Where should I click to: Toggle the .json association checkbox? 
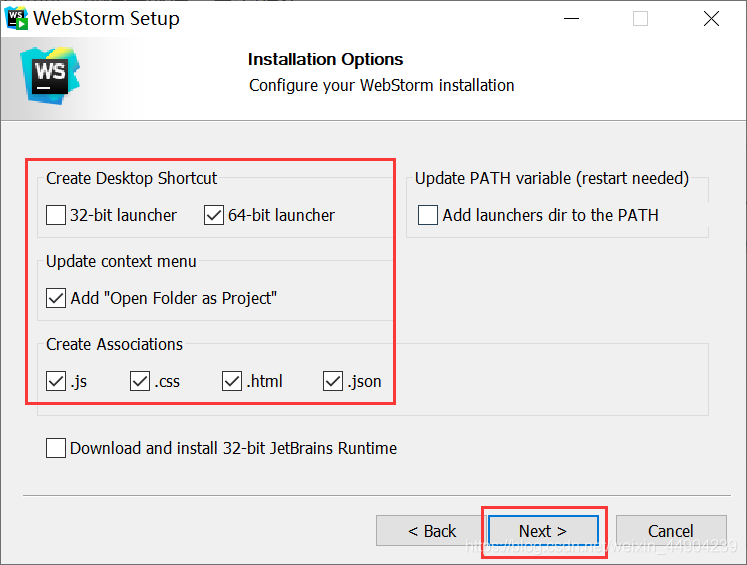tap(333, 381)
